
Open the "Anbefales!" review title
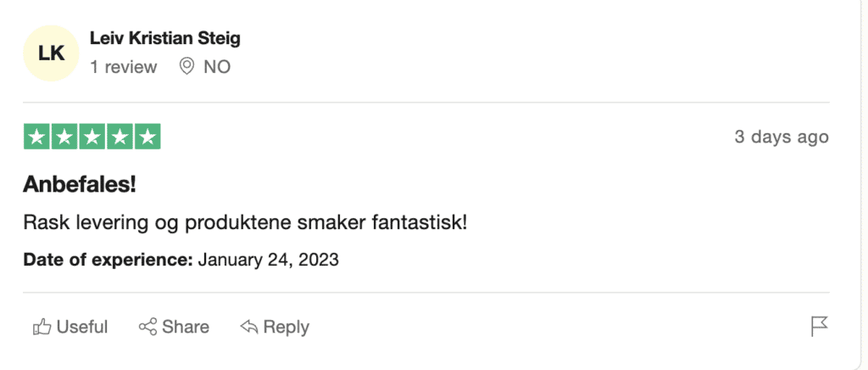[81, 186]
